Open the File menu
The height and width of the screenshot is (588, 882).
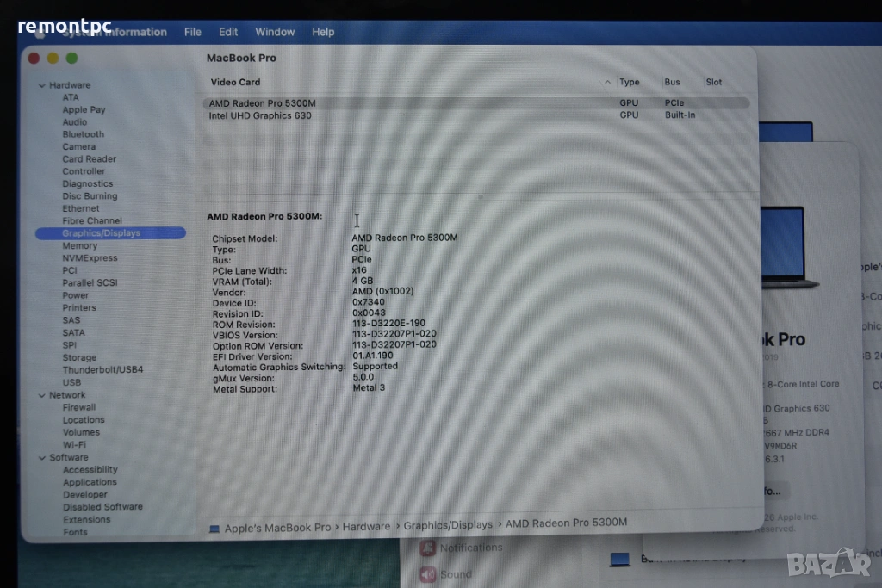pyautogui.click(x=192, y=32)
